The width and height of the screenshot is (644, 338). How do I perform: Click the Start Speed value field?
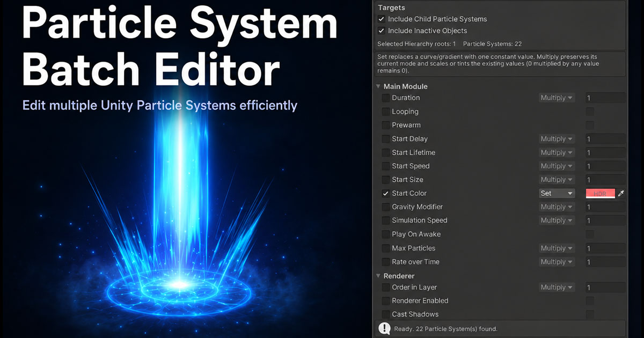(605, 166)
